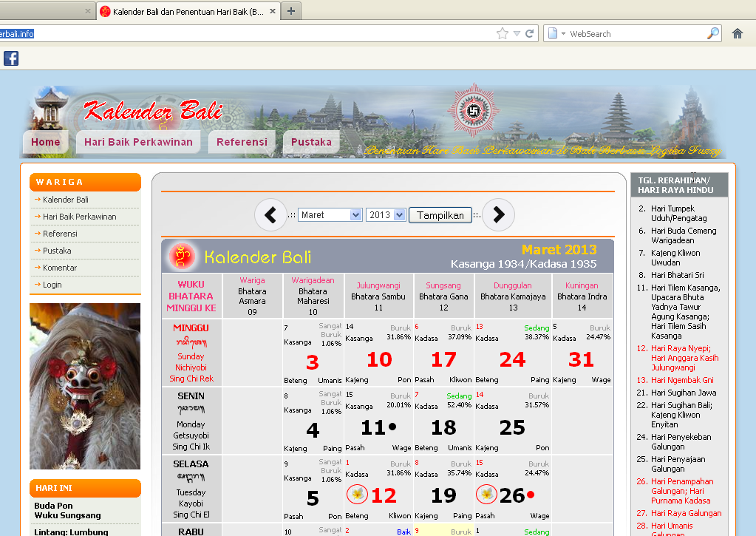Select date 5 on calendar

click(x=313, y=498)
